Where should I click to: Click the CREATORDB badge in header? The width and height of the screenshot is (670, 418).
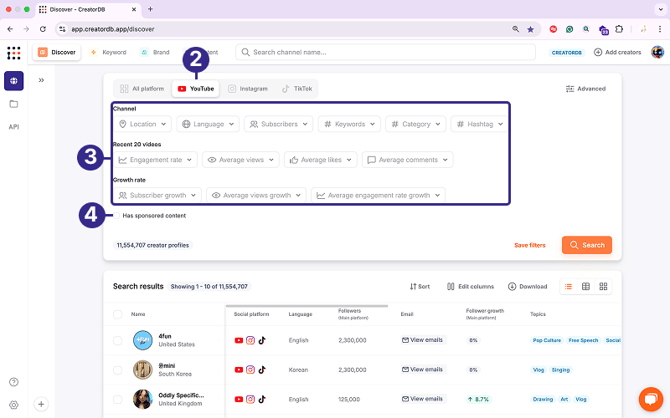point(567,53)
